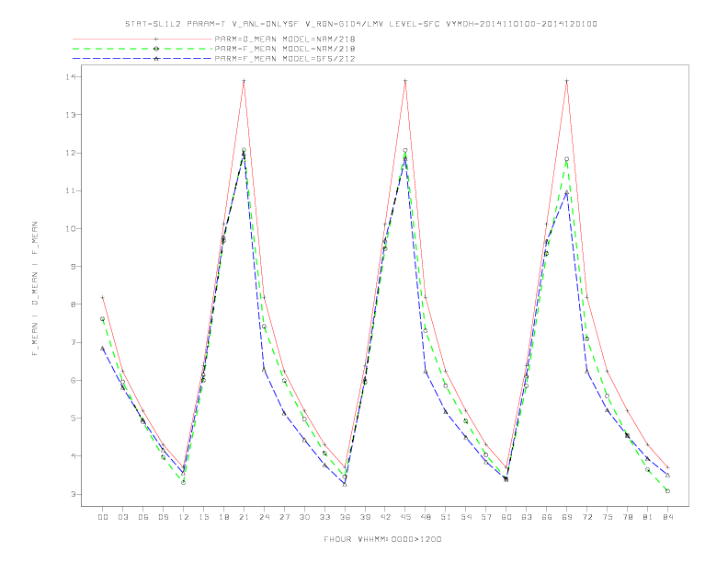728x563 pixels.
Task: Select legend entry PARM=O_MEAN MODEL=NAM/218
Action: pos(285,39)
